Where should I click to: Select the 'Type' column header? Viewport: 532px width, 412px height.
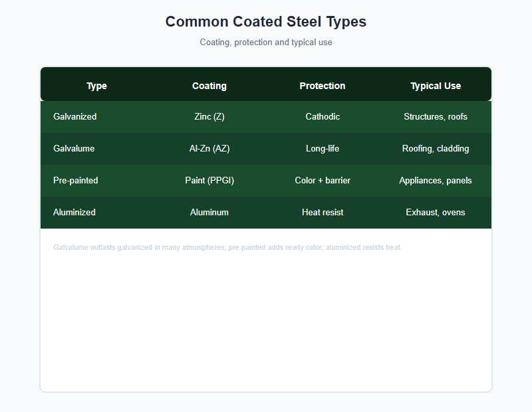coord(96,86)
